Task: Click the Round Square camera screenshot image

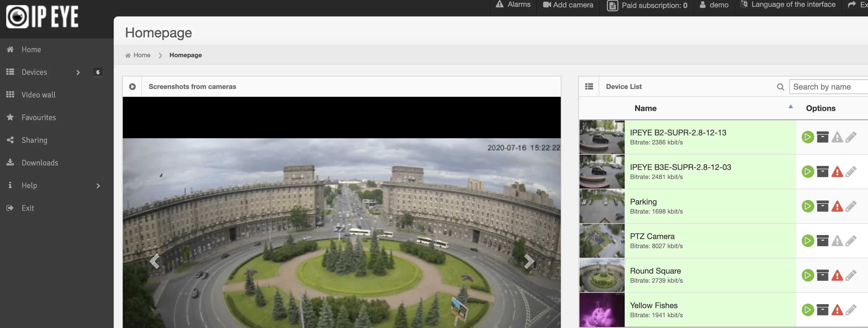Action: click(x=342, y=233)
